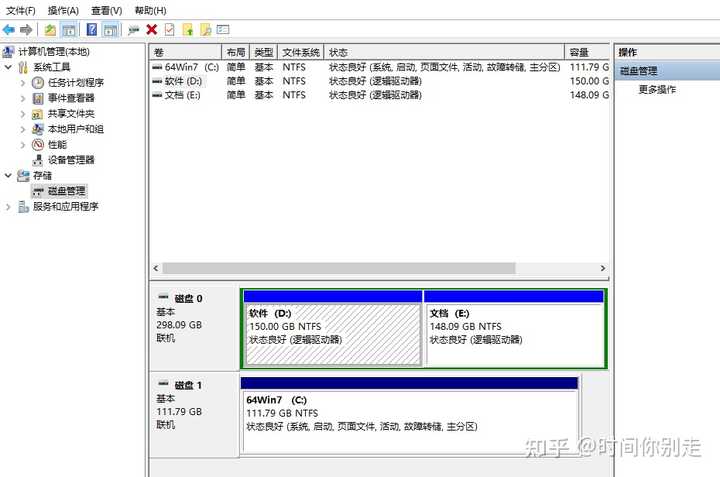The image size is (720, 477).
Task: Sort by the 容量 column header
Action: (x=587, y=52)
